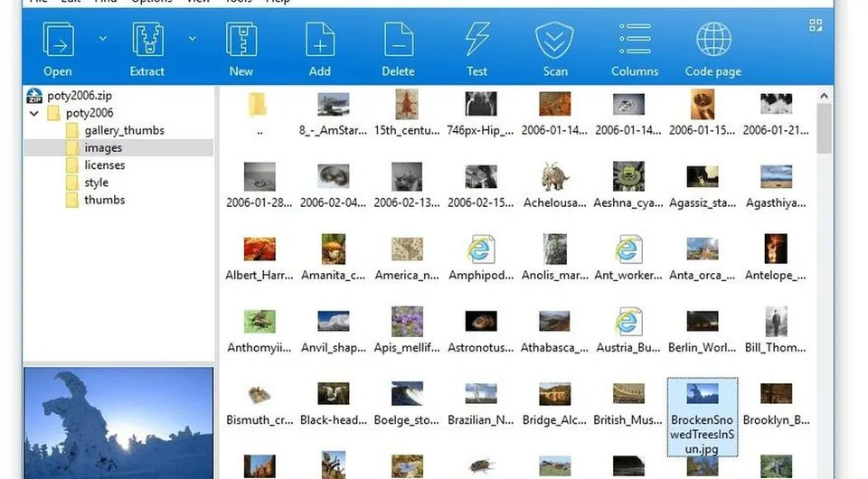Select the Antelope_... image file

[x=776, y=258]
